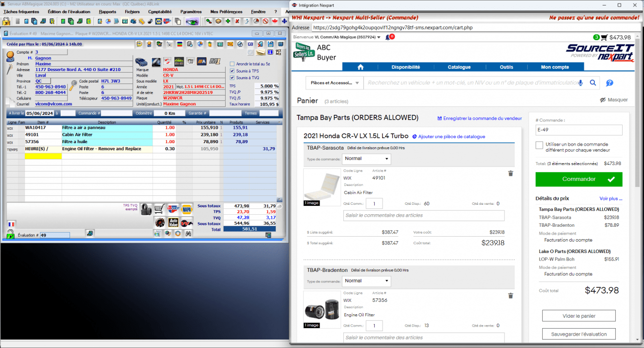The width and height of the screenshot is (644, 348).
Task: Click the Auto Value logo button
Action: click(173, 222)
